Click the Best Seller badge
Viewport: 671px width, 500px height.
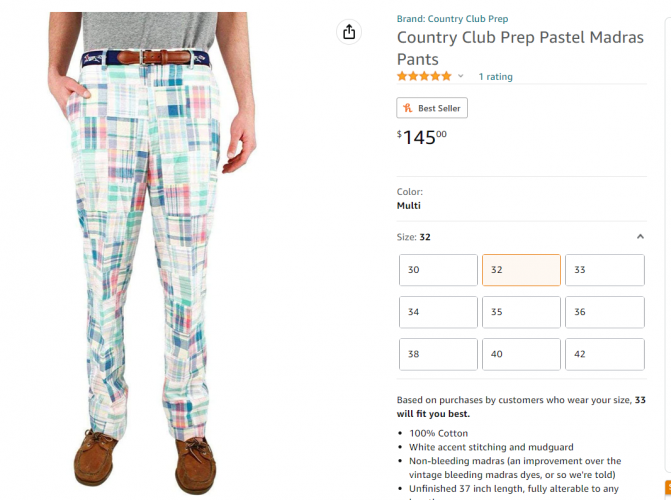(x=432, y=108)
